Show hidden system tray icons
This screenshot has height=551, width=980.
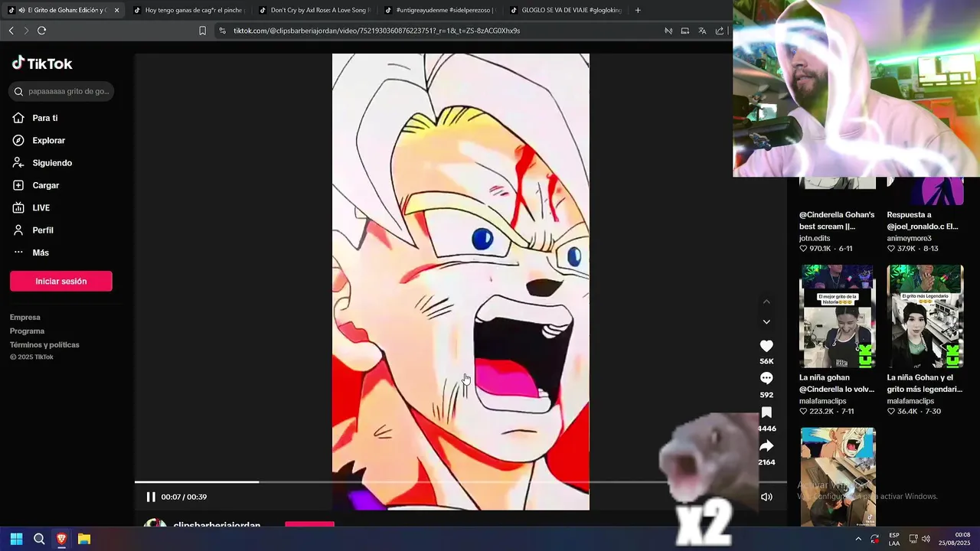pos(858,539)
